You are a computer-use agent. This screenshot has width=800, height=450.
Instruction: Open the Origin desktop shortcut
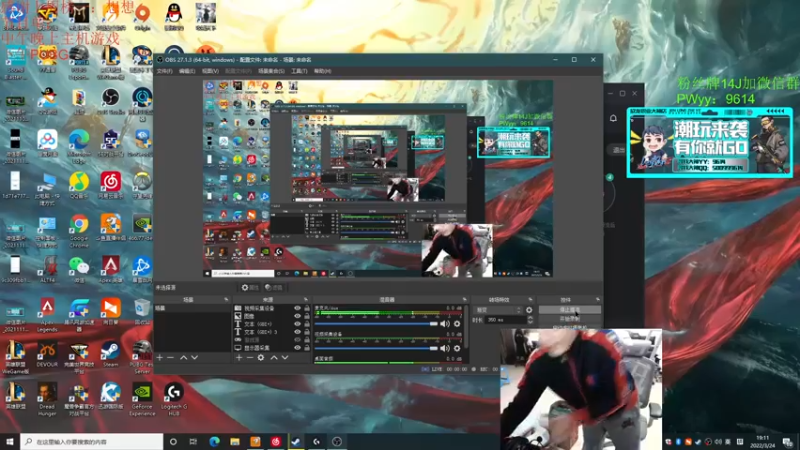(142, 16)
